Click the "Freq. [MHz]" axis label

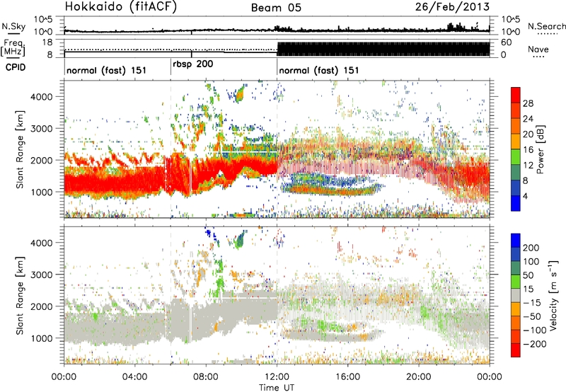click(x=13, y=48)
